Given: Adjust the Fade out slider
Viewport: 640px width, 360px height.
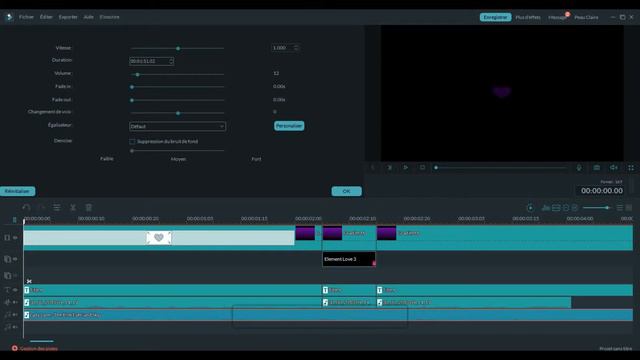Looking at the screenshot, I should coord(132,100).
